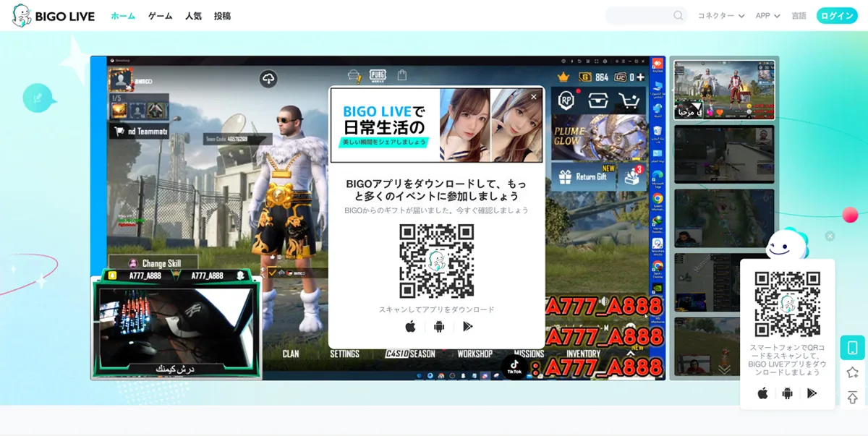This screenshot has height=436, width=868.
Task: Click the Change Skill button in stream
Action: 153,263
